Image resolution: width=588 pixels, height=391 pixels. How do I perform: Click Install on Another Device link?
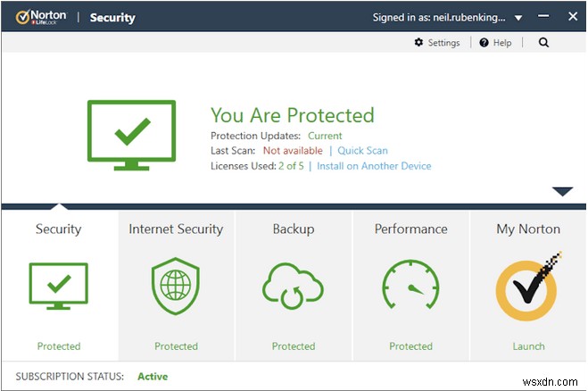374,166
